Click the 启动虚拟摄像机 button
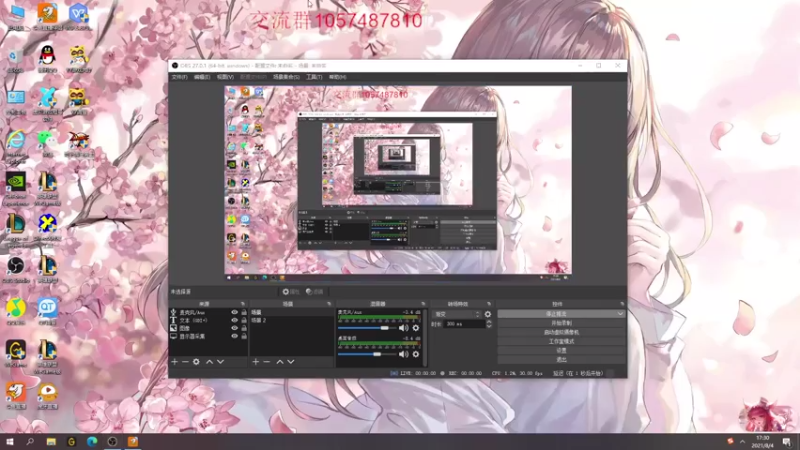The width and height of the screenshot is (800, 450). pyautogui.click(x=561, y=332)
